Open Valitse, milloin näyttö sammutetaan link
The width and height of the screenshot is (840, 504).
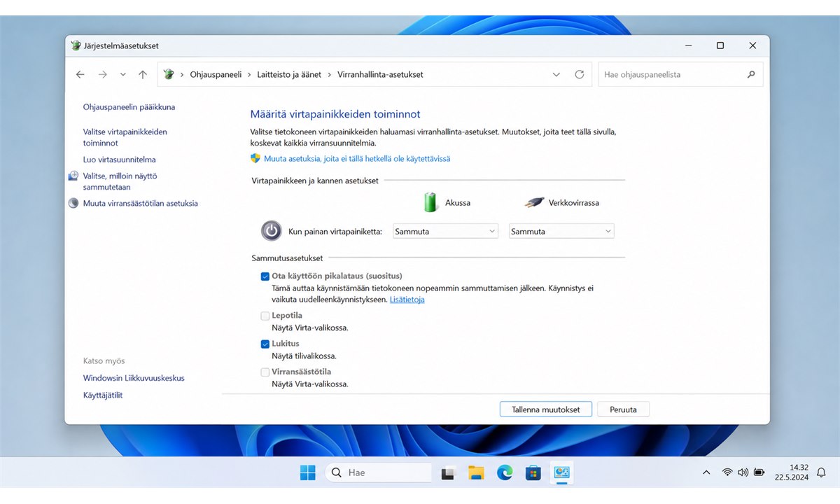coord(120,181)
